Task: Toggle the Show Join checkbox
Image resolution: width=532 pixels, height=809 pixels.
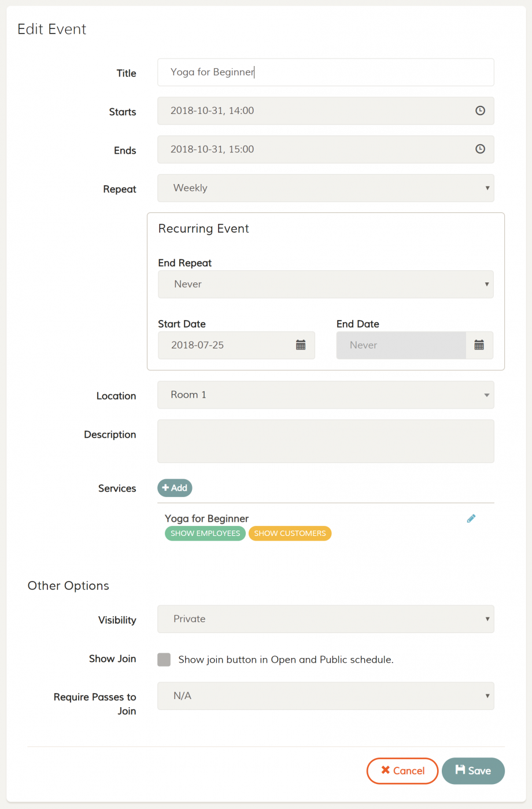Action: [x=164, y=660]
